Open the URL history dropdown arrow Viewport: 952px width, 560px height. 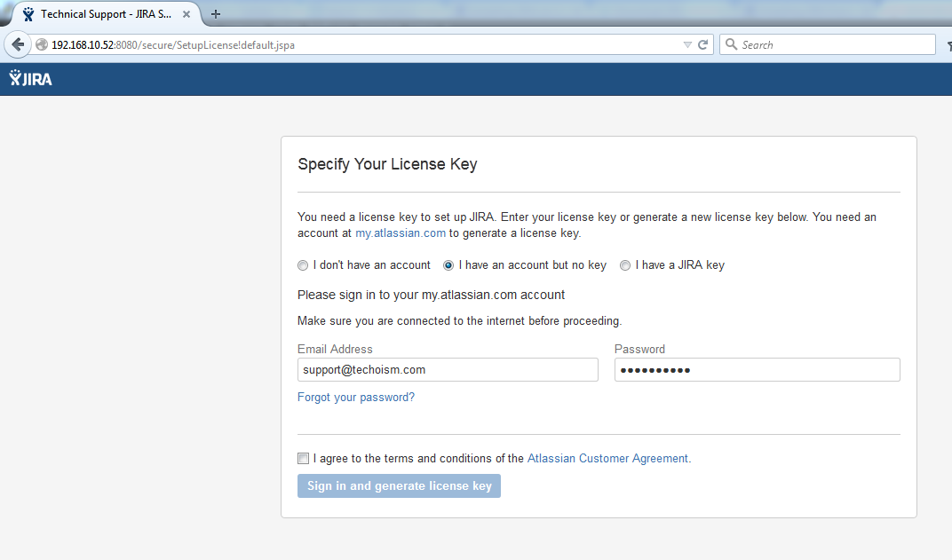pyautogui.click(x=687, y=45)
